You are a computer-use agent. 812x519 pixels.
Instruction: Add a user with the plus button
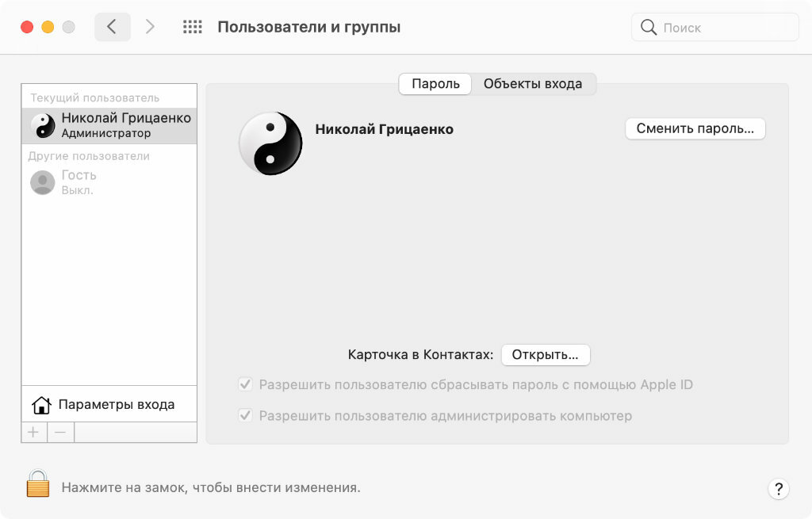[33, 432]
